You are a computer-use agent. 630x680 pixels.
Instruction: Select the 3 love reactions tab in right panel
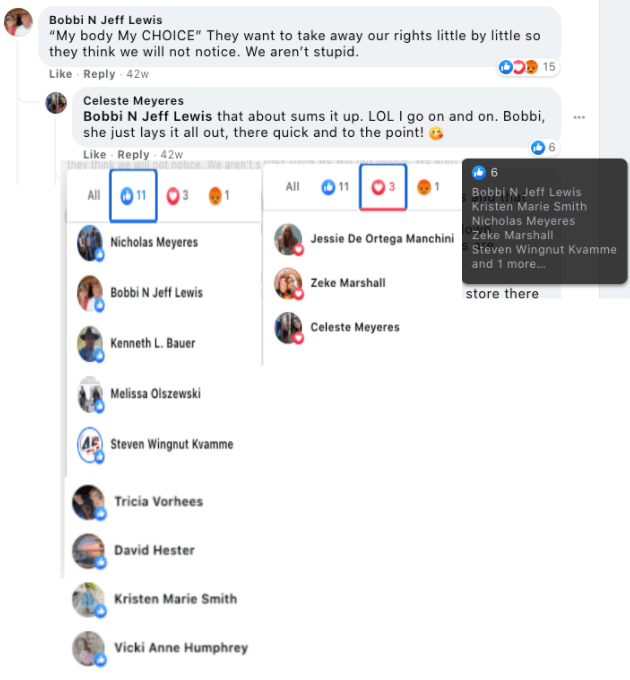click(x=383, y=187)
